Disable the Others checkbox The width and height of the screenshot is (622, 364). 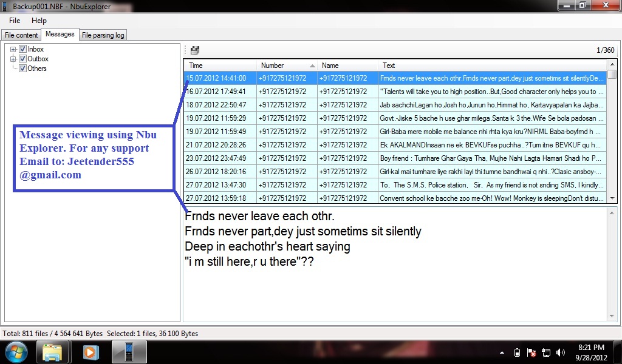[23, 68]
